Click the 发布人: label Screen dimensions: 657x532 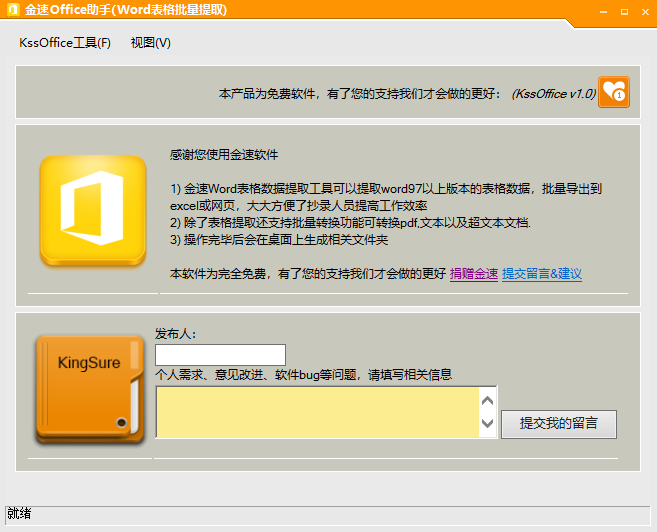[176, 334]
